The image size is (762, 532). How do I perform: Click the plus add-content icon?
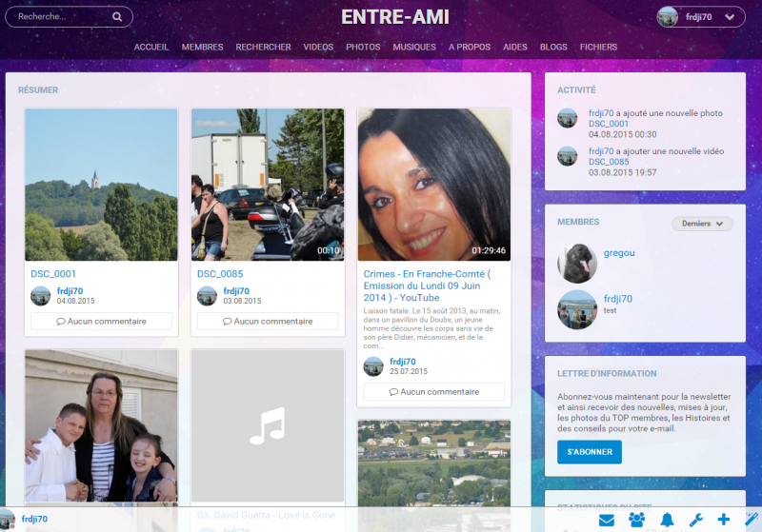(x=724, y=520)
